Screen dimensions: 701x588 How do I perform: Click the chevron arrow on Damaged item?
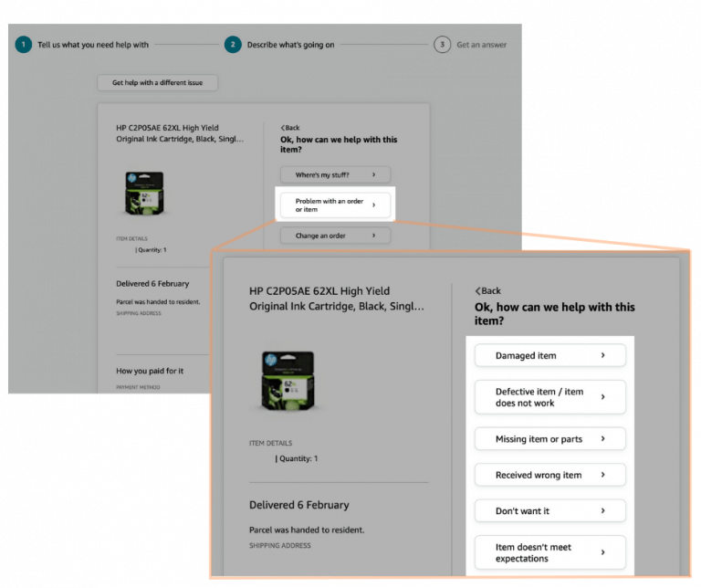(603, 355)
